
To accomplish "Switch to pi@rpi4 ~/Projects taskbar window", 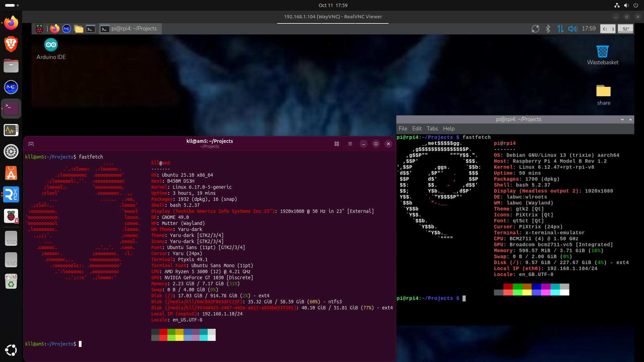I will click(x=130, y=29).
